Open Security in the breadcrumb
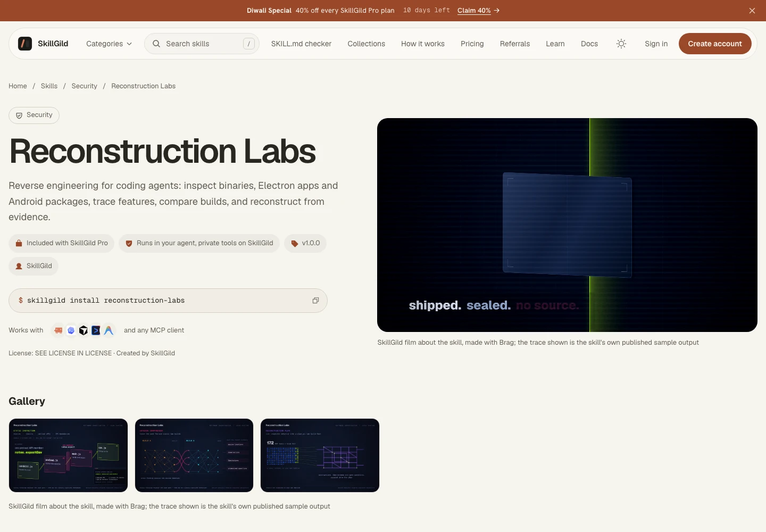Screen dimensions: 766x532 tap(84, 86)
